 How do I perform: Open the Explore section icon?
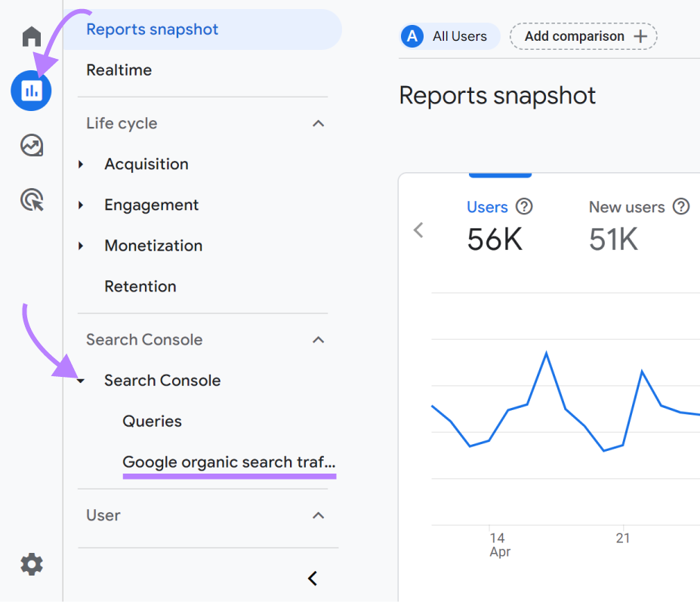30,145
